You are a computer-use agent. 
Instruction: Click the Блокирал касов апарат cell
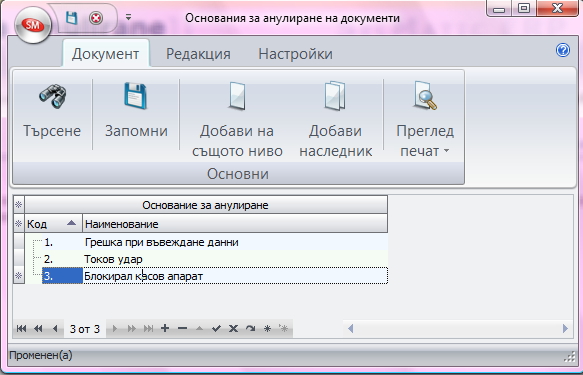tap(235, 276)
